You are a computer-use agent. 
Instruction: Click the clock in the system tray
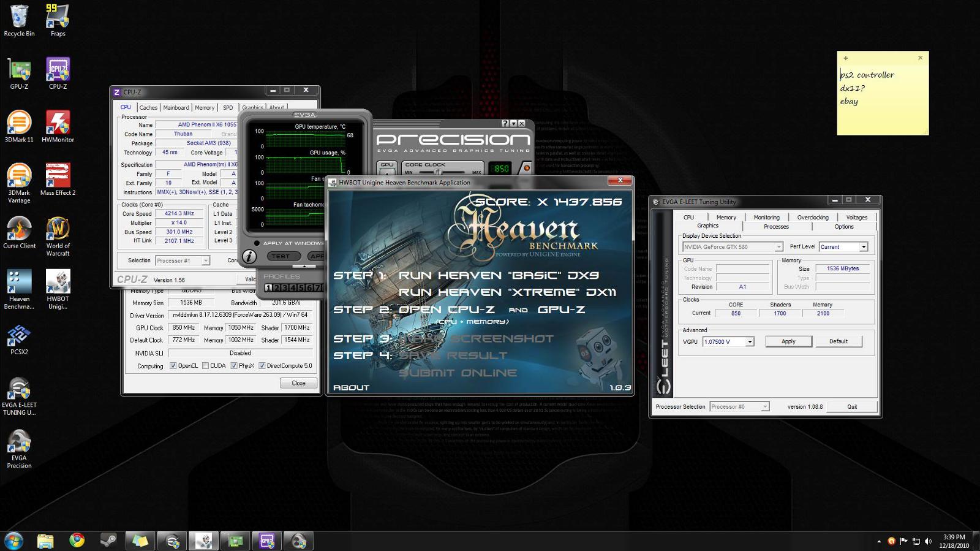pos(954,541)
